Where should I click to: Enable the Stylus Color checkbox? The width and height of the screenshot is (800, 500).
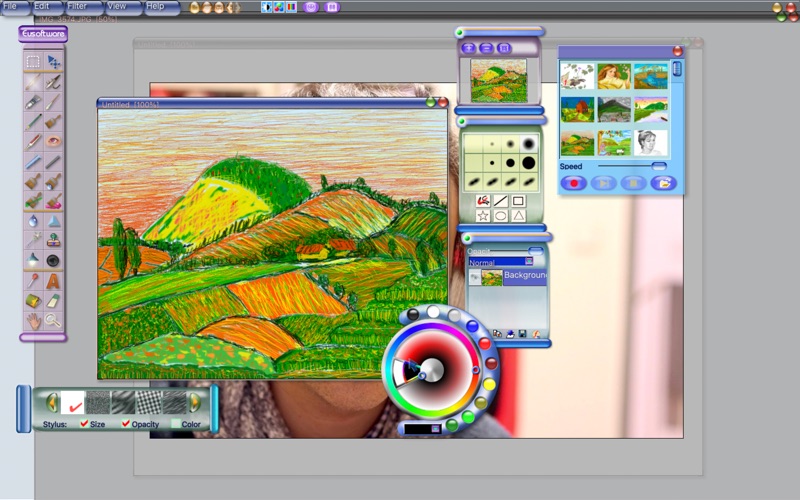175,424
